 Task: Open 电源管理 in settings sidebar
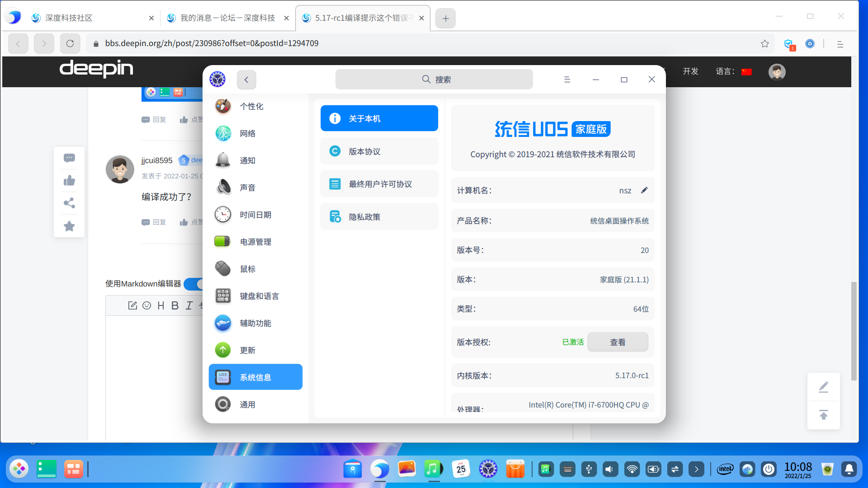coord(255,242)
